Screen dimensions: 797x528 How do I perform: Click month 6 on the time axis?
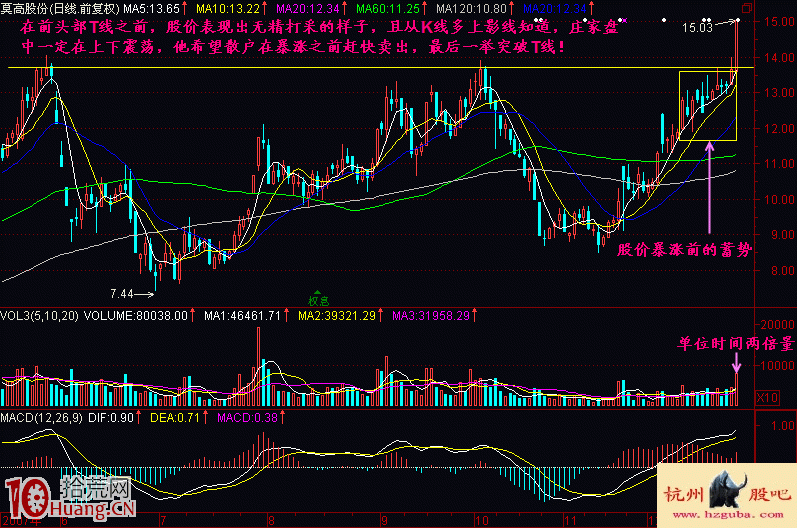click(x=64, y=521)
